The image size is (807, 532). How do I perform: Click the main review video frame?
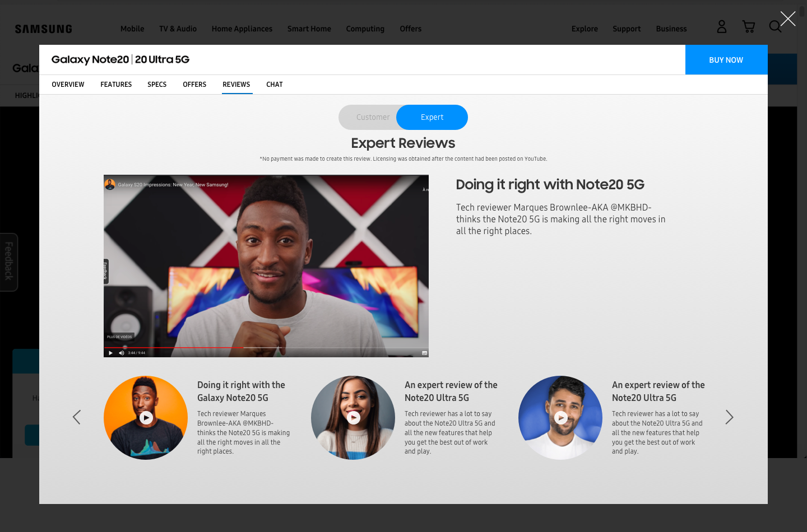click(266, 266)
